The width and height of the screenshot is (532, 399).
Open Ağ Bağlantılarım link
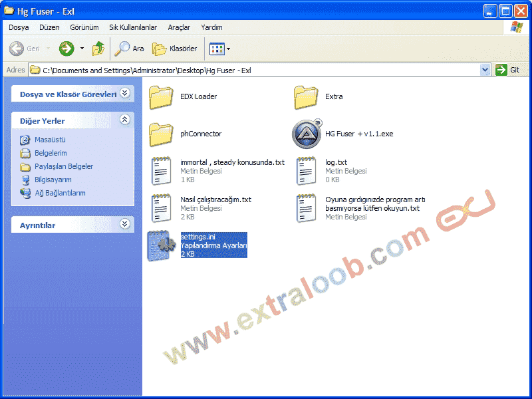pyautogui.click(x=60, y=193)
